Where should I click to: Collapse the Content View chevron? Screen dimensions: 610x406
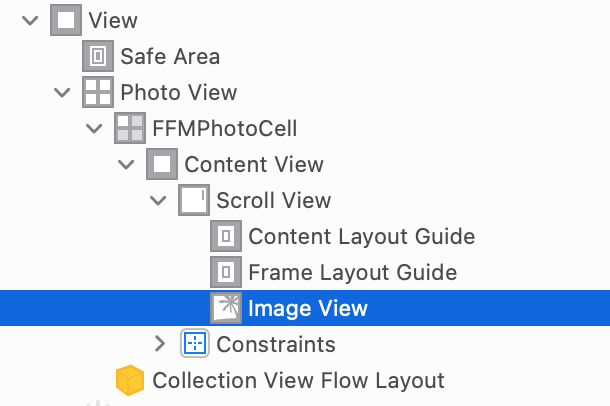click(126, 164)
